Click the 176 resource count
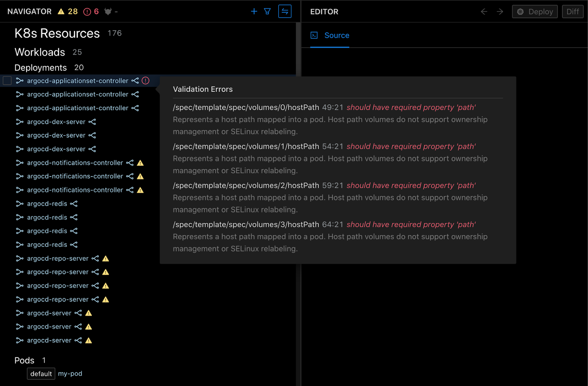 point(115,33)
